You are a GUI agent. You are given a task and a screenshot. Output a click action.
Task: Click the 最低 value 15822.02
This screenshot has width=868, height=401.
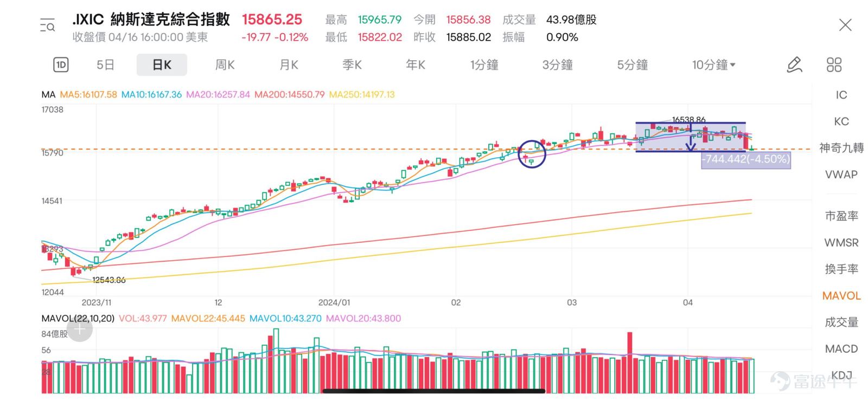[380, 37]
